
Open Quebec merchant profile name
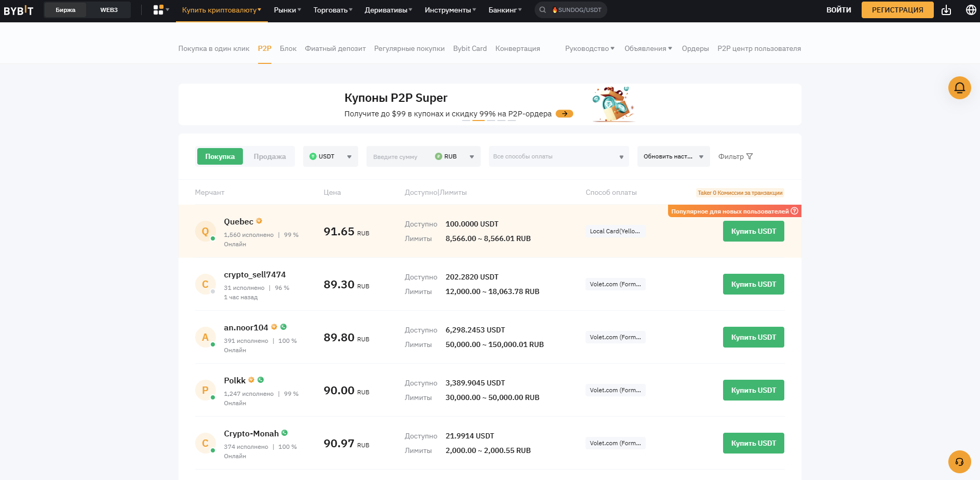pos(238,222)
